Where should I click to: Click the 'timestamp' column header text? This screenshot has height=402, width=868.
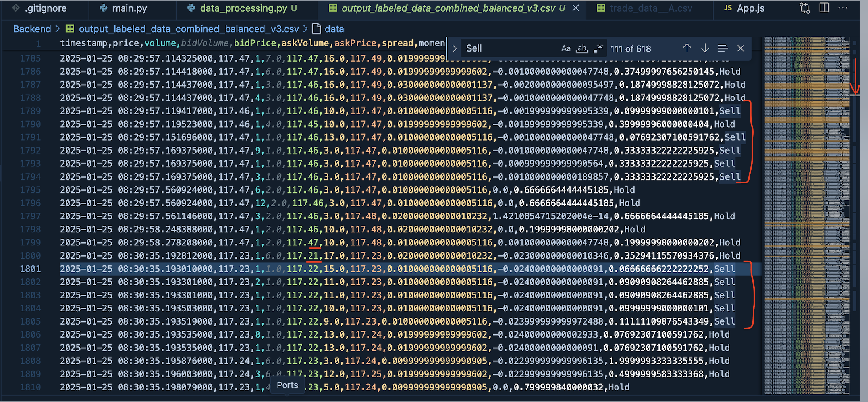coord(83,43)
